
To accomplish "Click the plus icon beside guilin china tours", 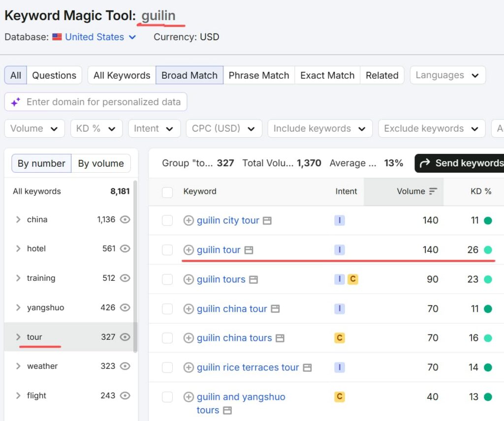I will click(189, 338).
